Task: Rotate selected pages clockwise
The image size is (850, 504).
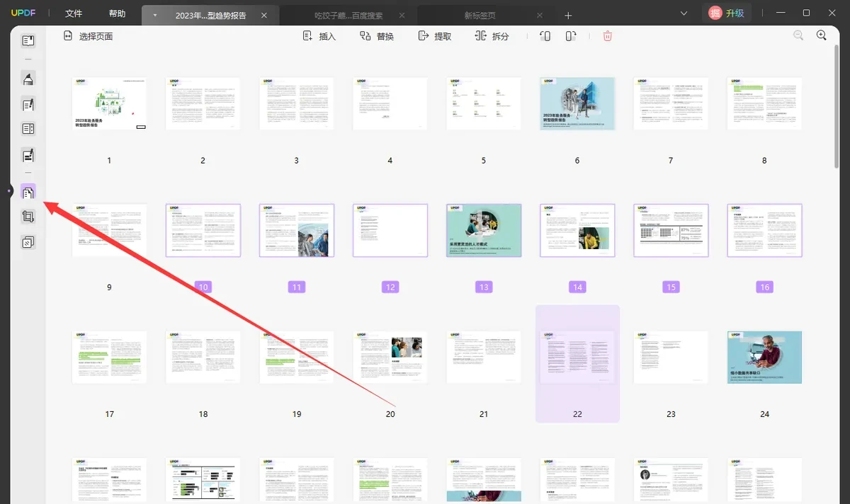Action: (x=571, y=36)
